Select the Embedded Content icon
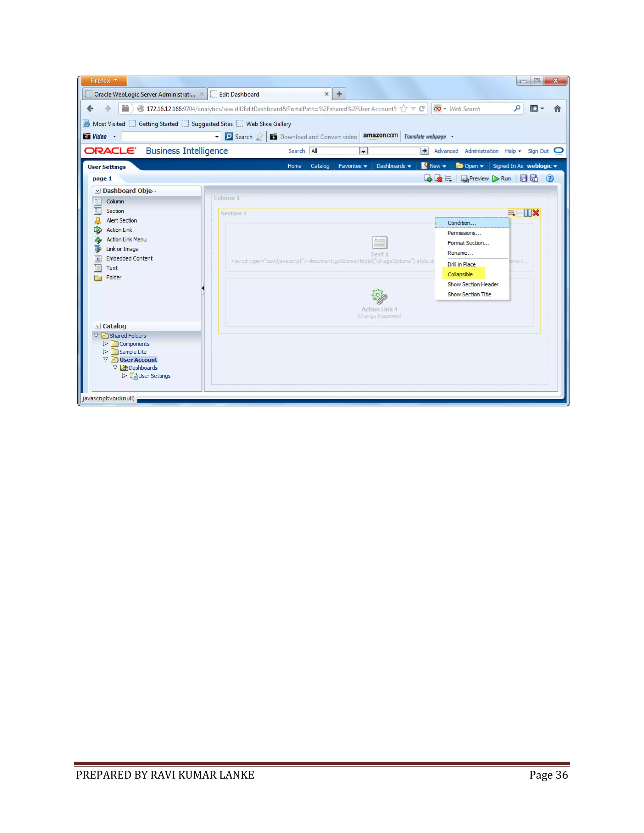The width and height of the screenshot is (644, 833). (98, 259)
